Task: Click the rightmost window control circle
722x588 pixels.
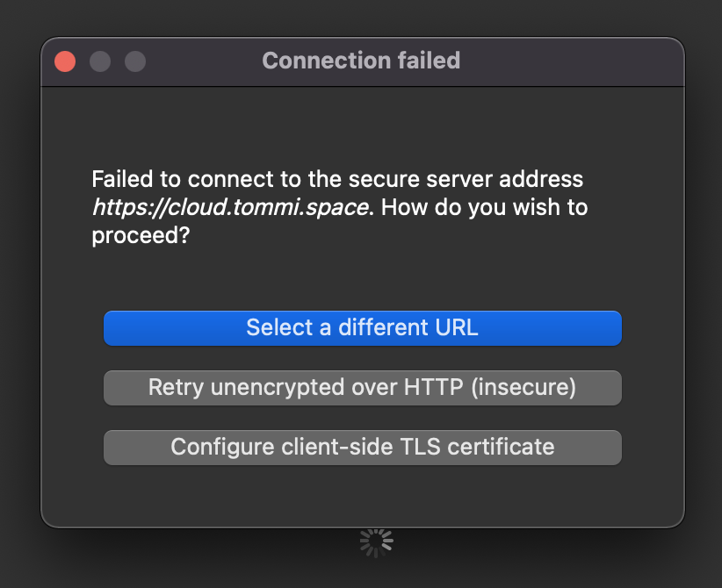Action: click(x=134, y=61)
